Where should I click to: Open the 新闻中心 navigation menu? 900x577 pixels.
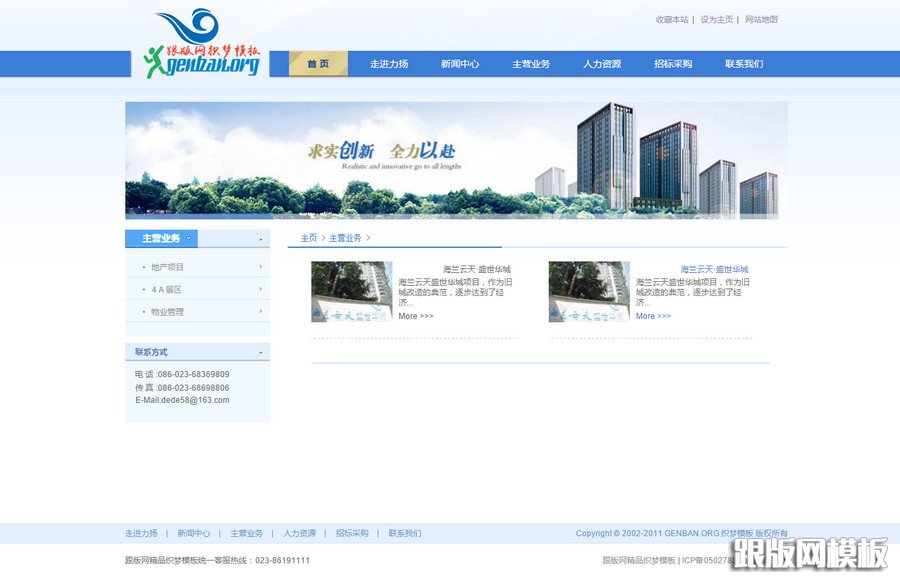[x=460, y=63]
